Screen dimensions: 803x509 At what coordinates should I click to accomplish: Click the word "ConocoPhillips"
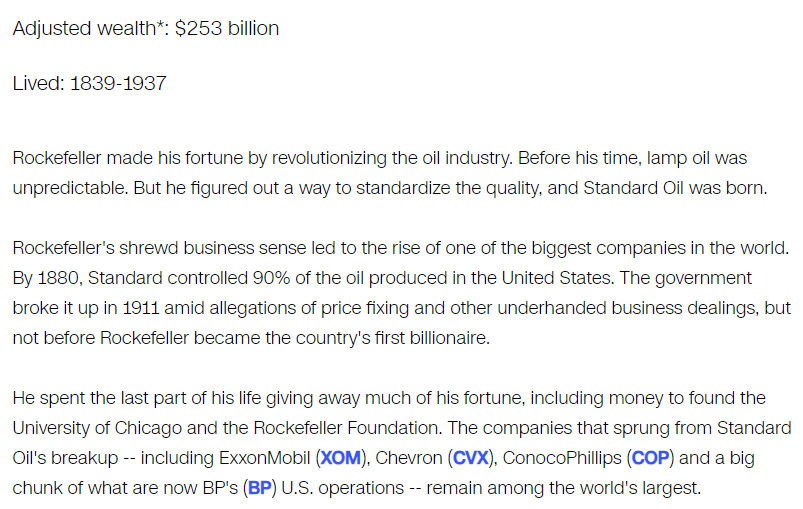point(562,459)
